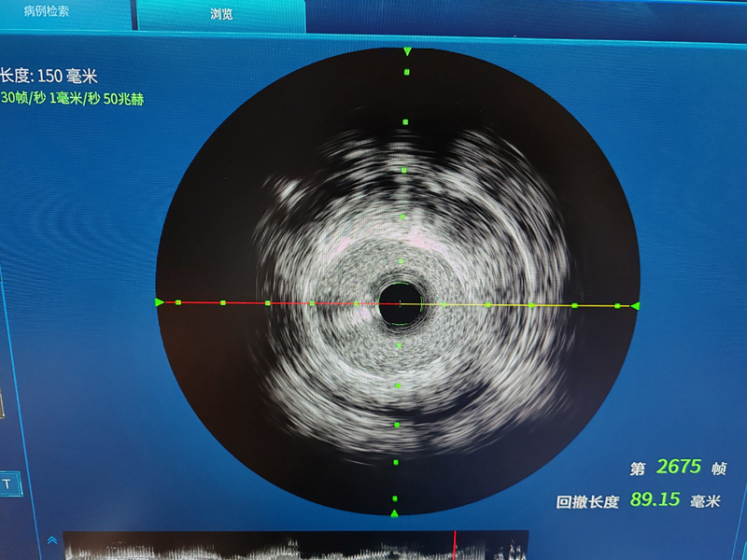Click the 长度: 150 毫米 length label
This screenshot has height=560, width=747.
click(49, 77)
